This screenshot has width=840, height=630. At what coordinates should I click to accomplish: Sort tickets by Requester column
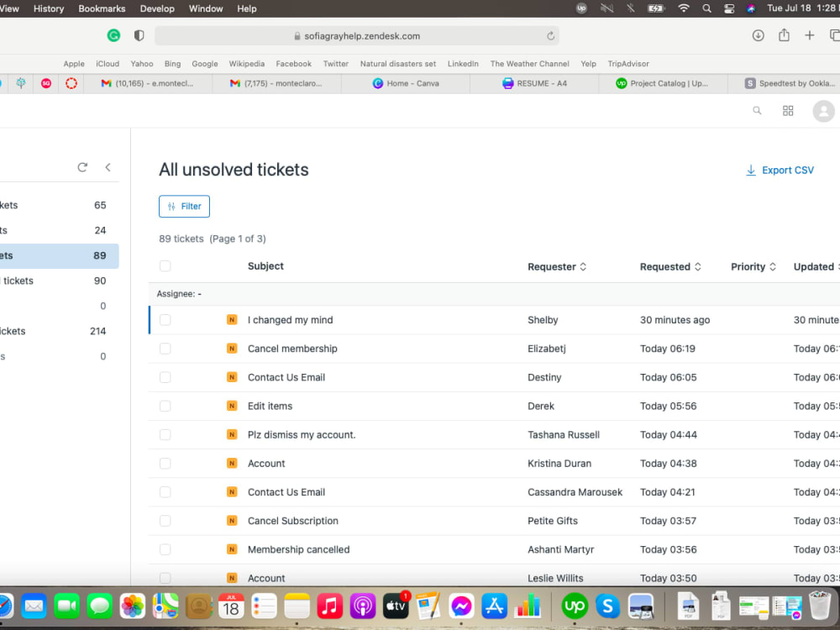click(x=557, y=266)
